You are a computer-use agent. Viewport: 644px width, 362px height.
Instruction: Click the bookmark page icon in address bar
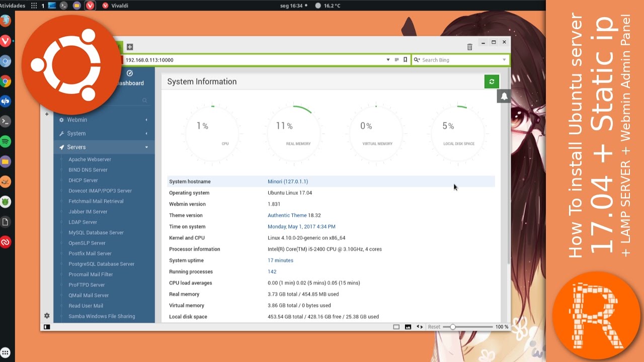pos(405,60)
